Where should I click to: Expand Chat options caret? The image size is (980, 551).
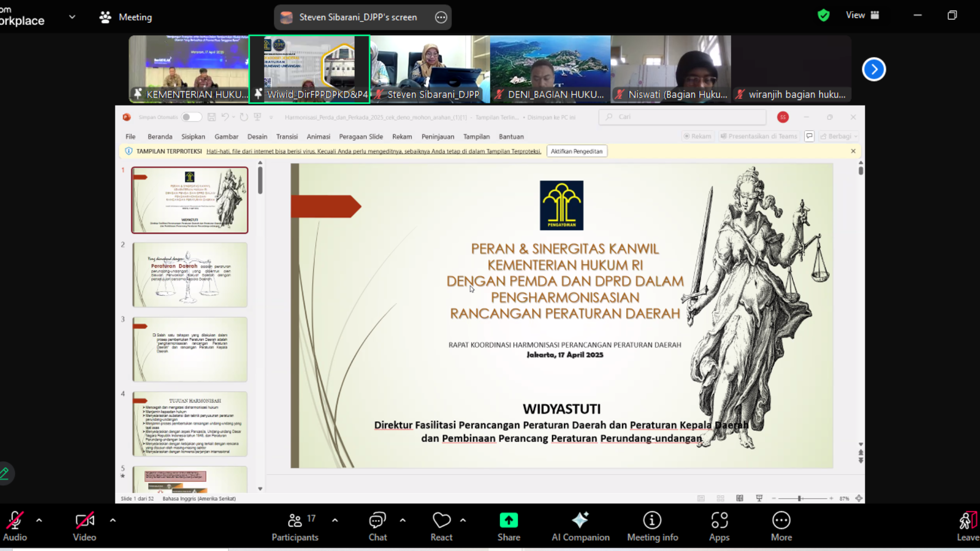pyautogui.click(x=403, y=520)
